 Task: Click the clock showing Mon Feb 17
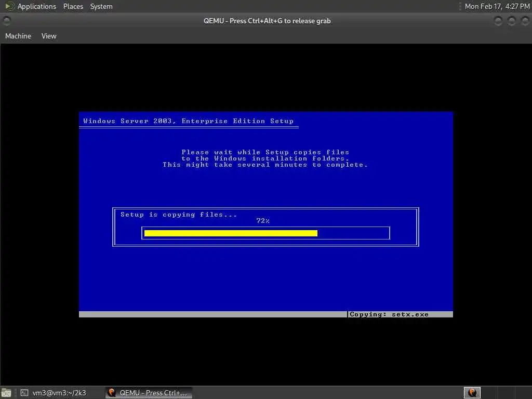pyautogui.click(x=497, y=6)
